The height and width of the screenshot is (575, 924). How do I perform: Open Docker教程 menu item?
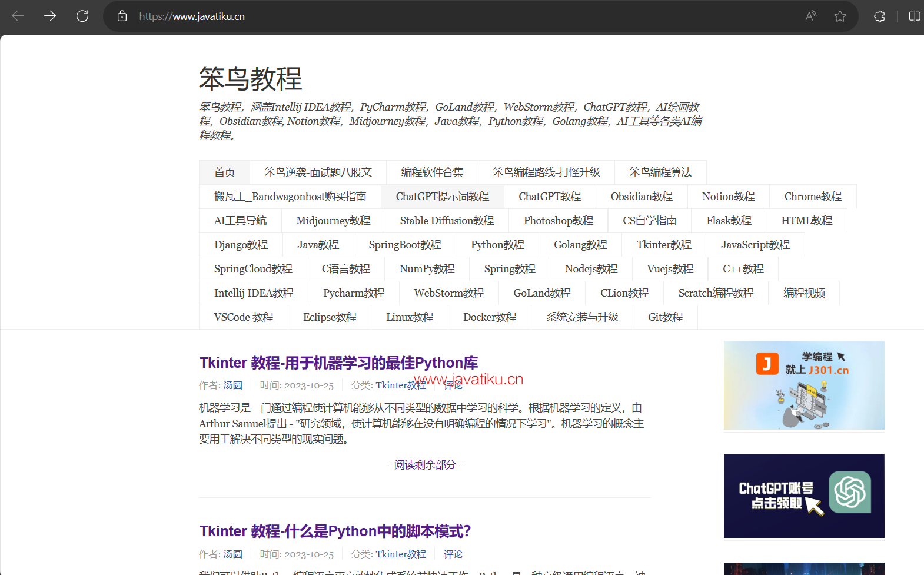pos(490,317)
